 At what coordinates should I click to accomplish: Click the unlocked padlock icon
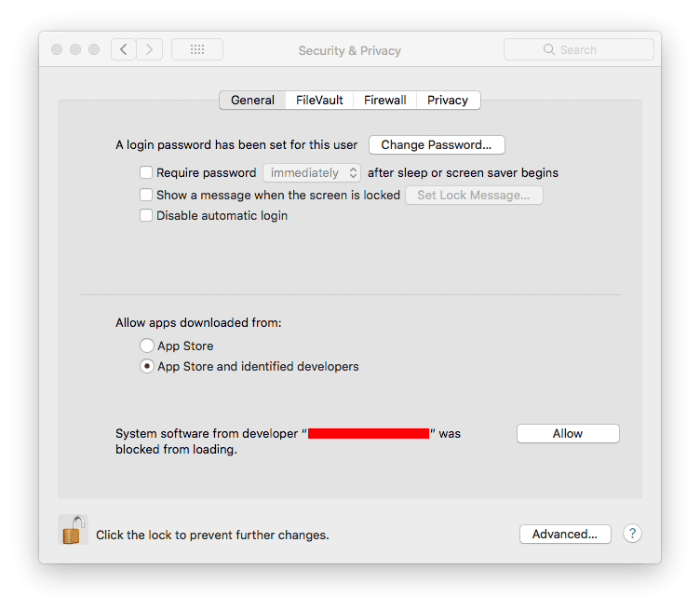tap(74, 530)
